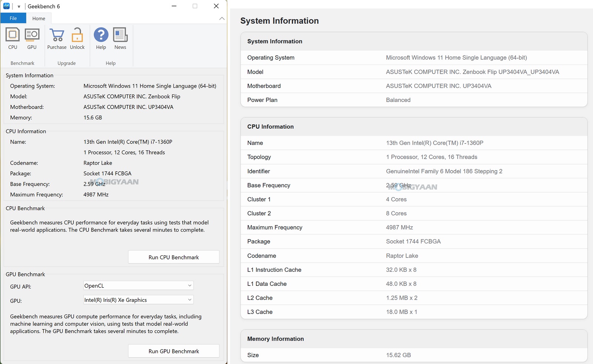Open the File menu tab

pos(13,18)
